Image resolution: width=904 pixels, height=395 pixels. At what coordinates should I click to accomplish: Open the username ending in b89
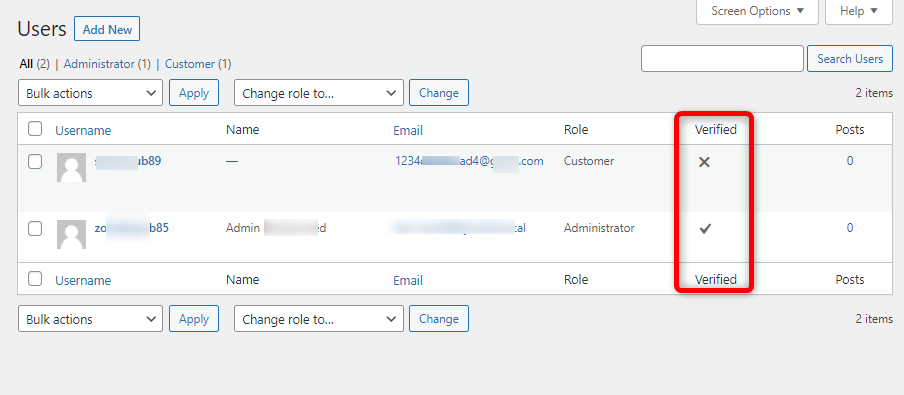coord(128,161)
